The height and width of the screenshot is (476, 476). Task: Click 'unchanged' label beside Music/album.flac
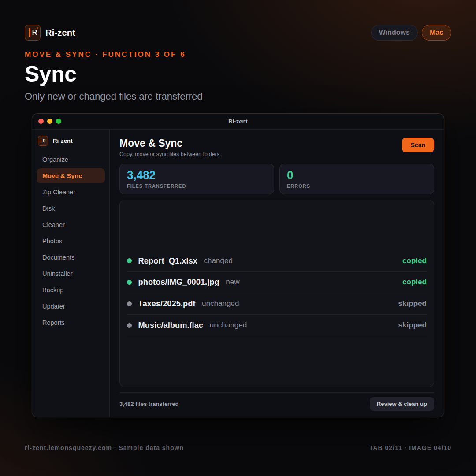[x=228, y=325]
